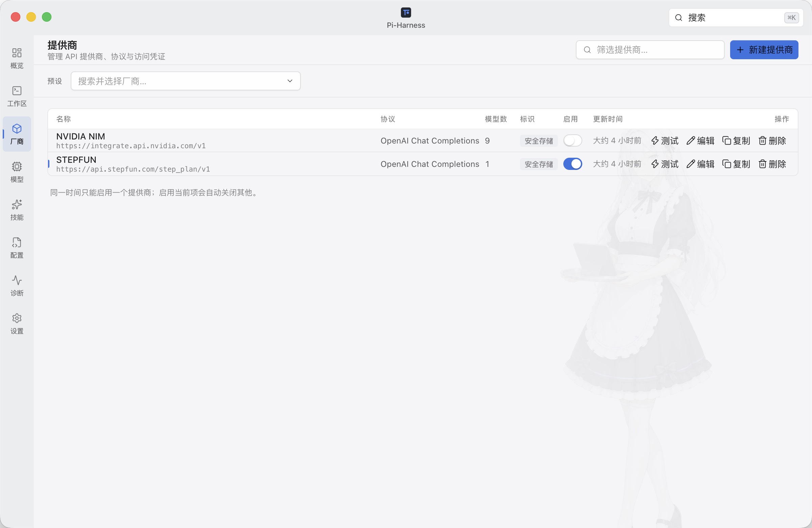
Task: Click the 操作 column header
Action: pyautogui.click(x=782, y=119)
